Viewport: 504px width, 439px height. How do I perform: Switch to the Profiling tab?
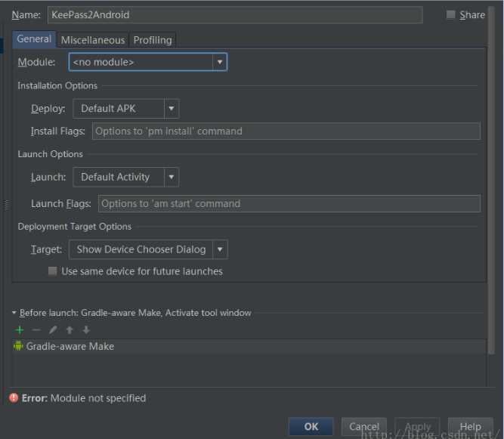[x=153, y=40]
